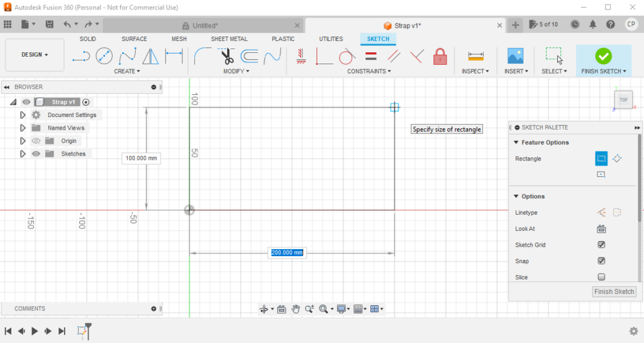Screen dimensions: 644x343
Task: Choose the Center Rectangle option
Action: point(617,159)
